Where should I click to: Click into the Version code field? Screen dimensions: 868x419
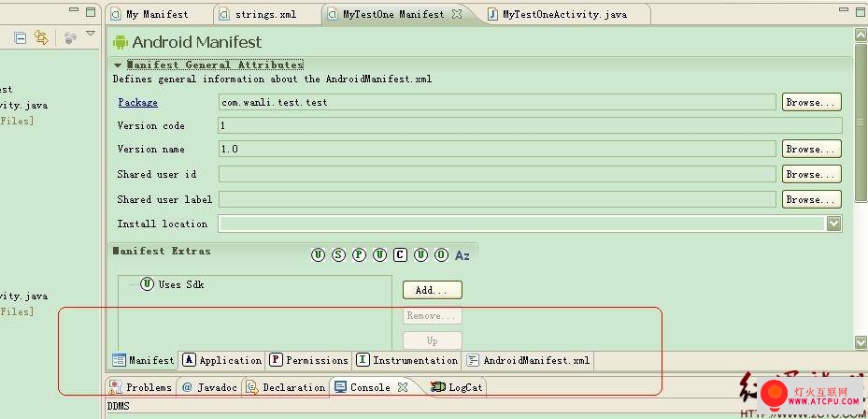[x=531, y=126]
